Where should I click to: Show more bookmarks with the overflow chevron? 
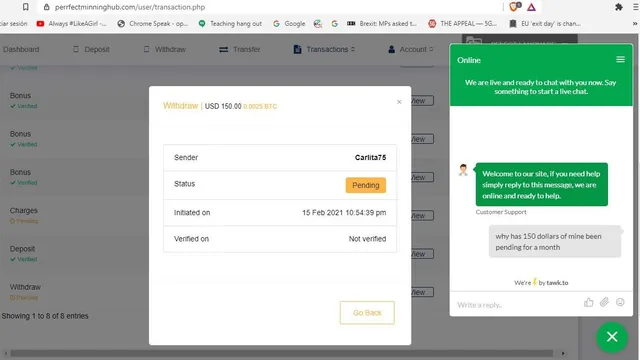[635, 24]
